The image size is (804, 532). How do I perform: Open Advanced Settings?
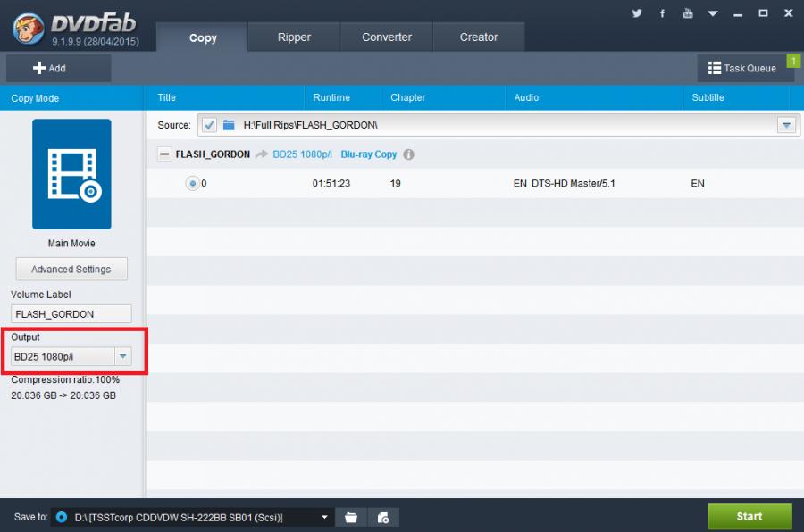[71, 269]
